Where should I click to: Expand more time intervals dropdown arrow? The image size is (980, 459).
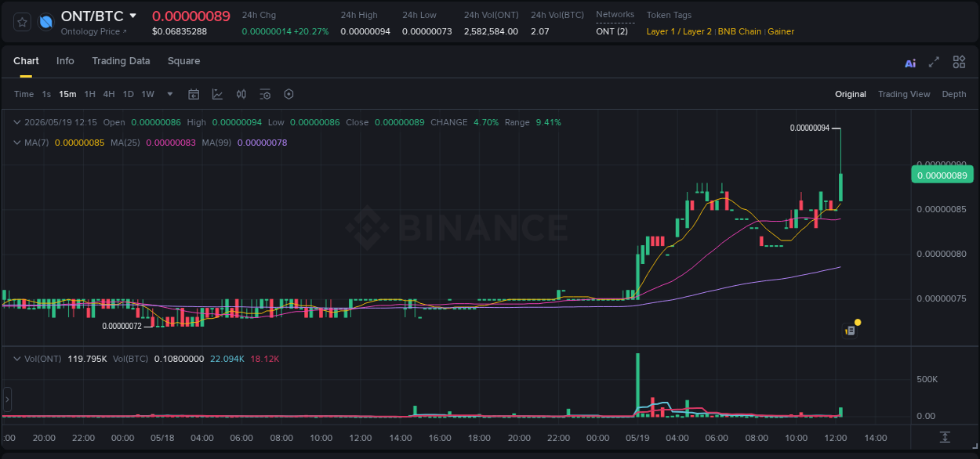coord(170,94)
